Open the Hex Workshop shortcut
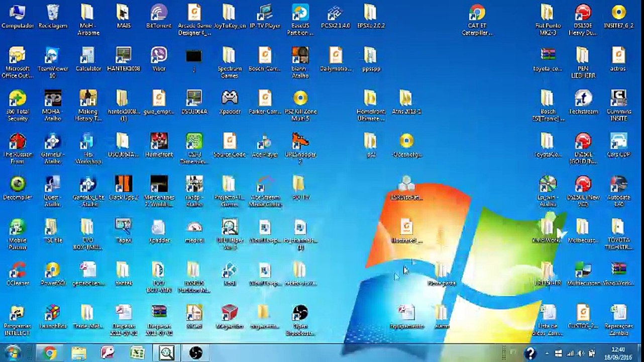 [88, 149]
